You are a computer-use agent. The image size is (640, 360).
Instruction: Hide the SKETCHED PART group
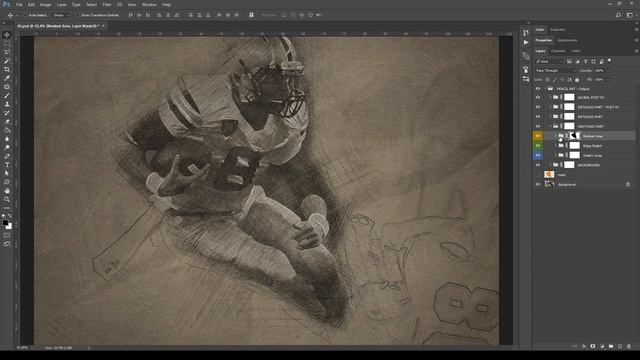[x=538, y=127]
